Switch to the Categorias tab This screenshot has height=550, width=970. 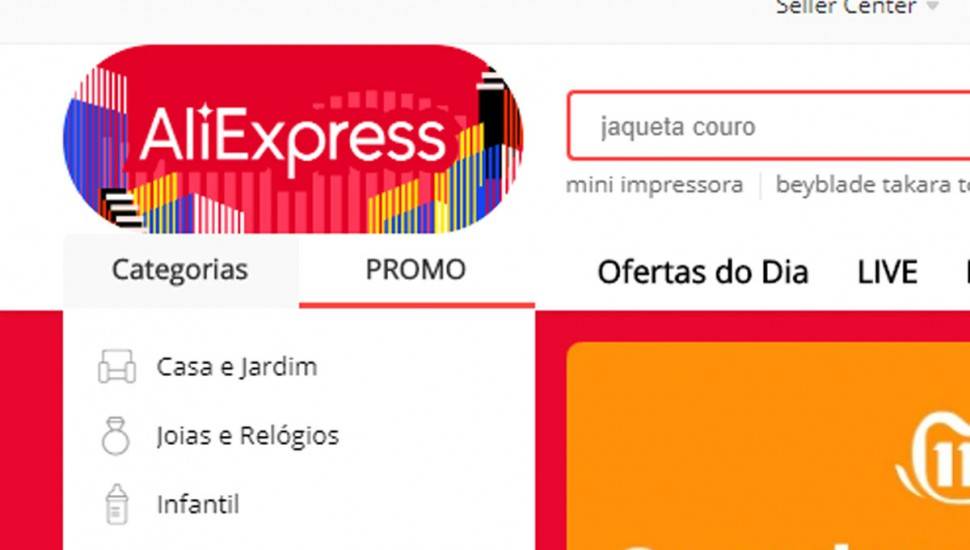point(181,270)
